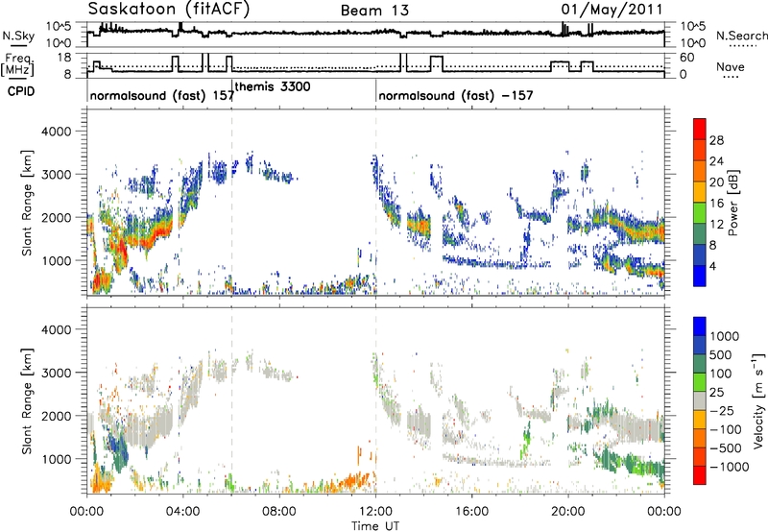This screenshot has width=768, height=532.
Task: Click the 12:00 time tick label
Action: (375, 512)
